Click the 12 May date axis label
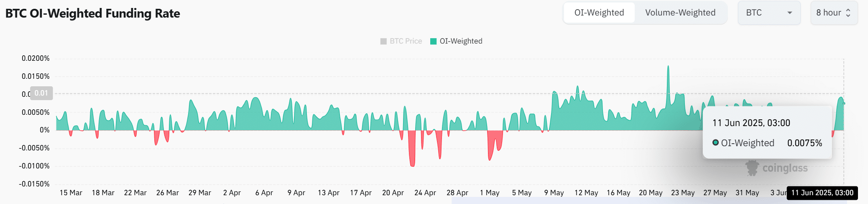Screen dimensions: 868x204 click(x=586, y=193)
